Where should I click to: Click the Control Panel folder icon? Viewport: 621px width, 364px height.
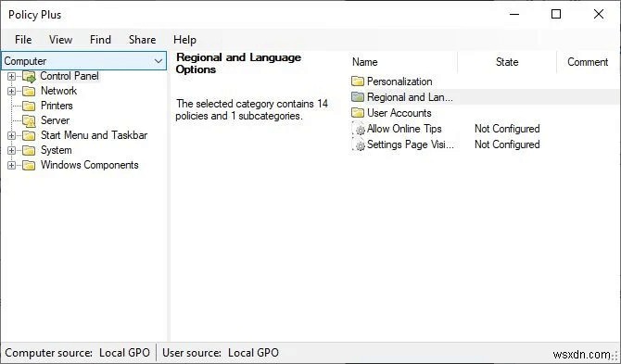29,76
